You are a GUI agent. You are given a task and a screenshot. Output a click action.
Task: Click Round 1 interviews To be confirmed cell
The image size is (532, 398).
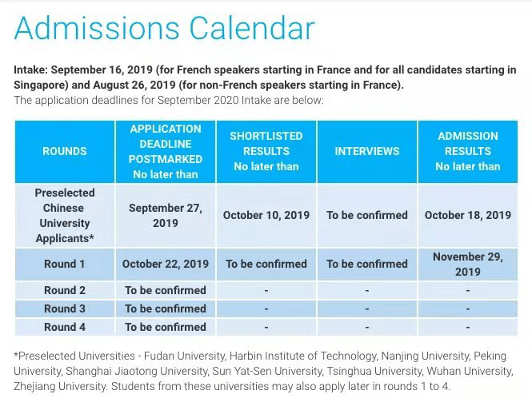click(x=367, y=264)
